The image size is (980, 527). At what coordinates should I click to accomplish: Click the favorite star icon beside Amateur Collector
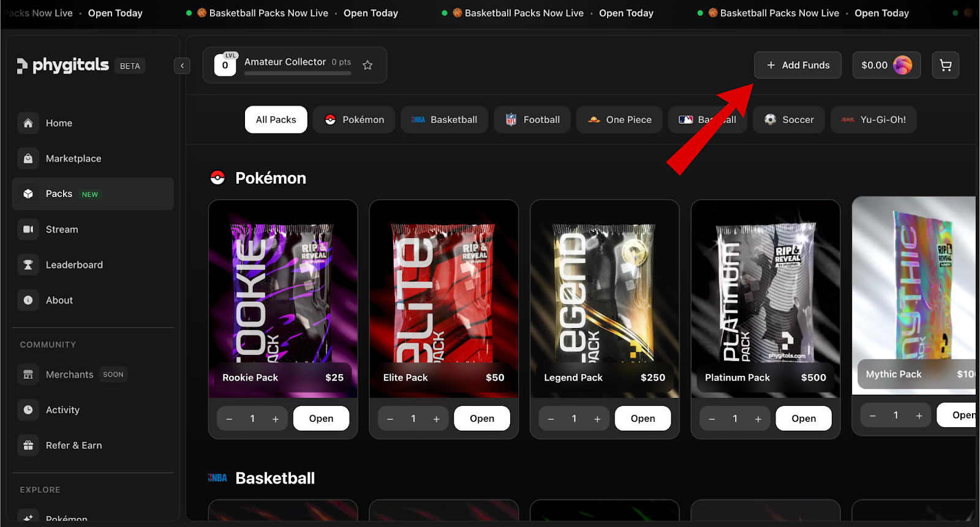[367, 65]
